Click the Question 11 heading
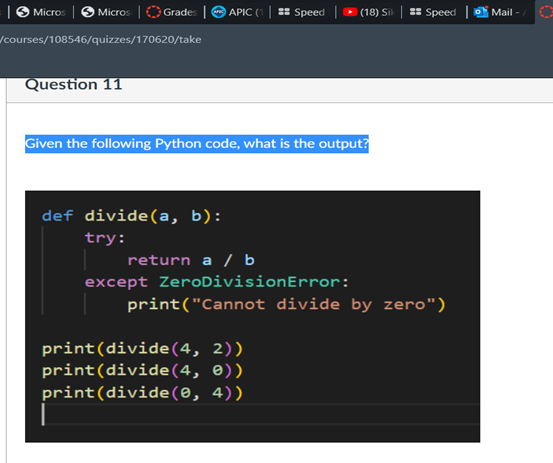Viewport: 553px width, 463px height. pos(73,85)
